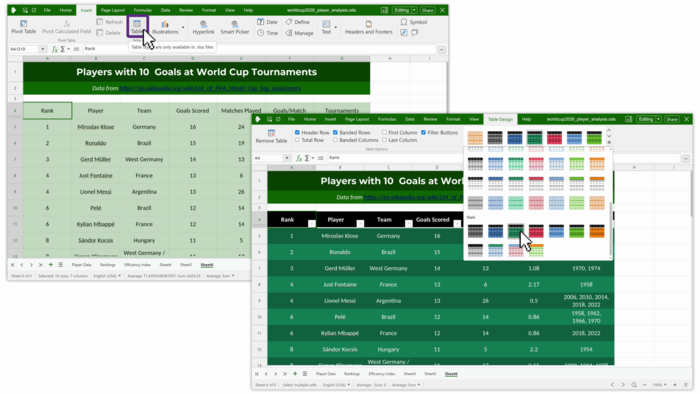This screenshot has height=394, width=700.
Task: Open Editing mode dropdown in back window
Action: click(414, 10)
